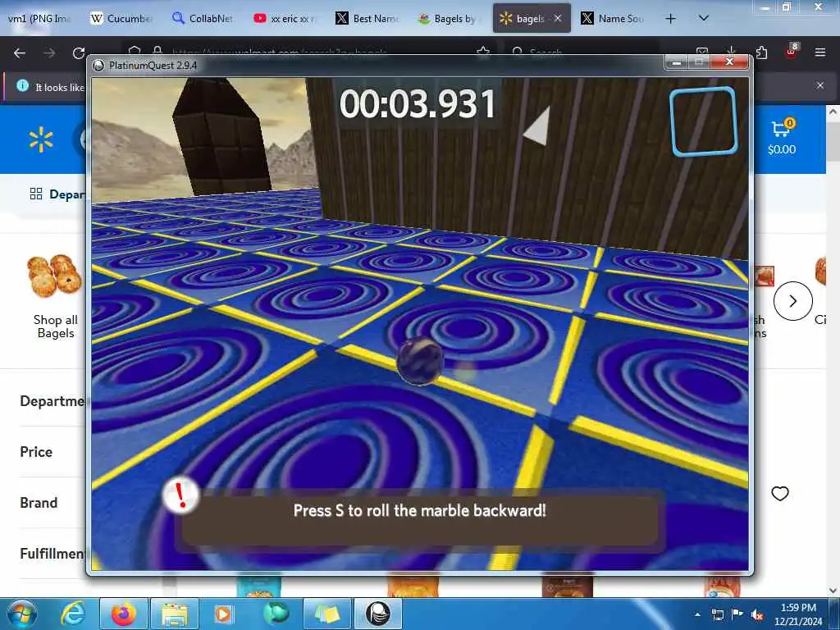
Task: Switch to the xx eric xx YouTube tab
Action: [285, 19]
